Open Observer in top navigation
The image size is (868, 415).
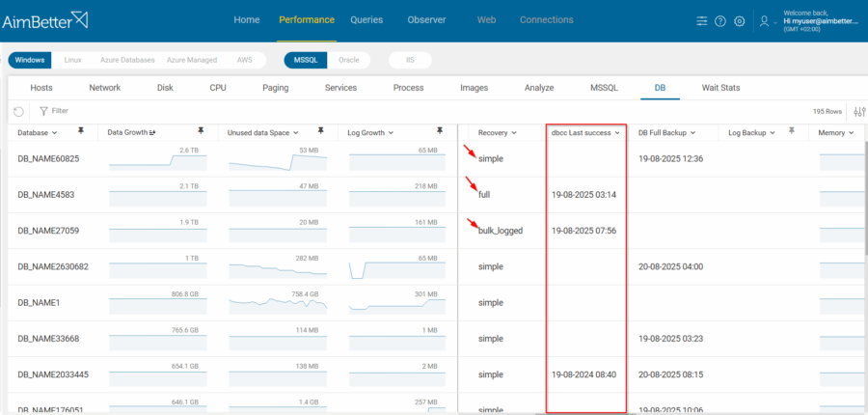point(427,20)
